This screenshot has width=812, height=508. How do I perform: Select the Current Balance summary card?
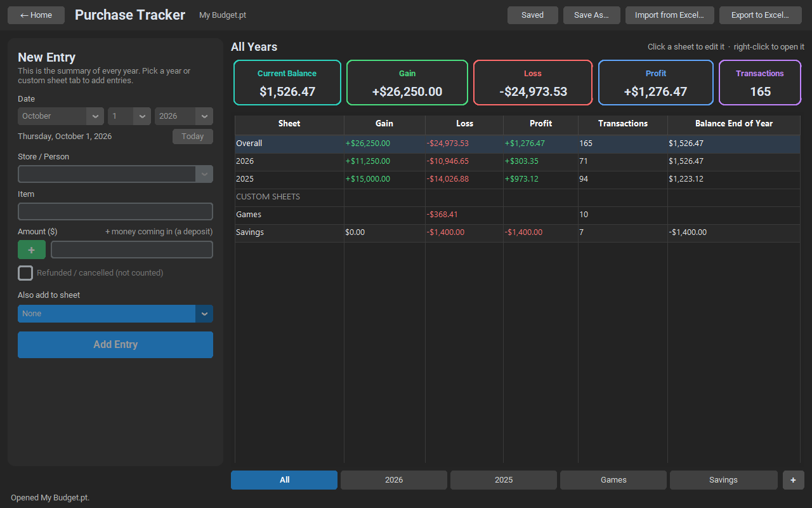coord(287,83)
